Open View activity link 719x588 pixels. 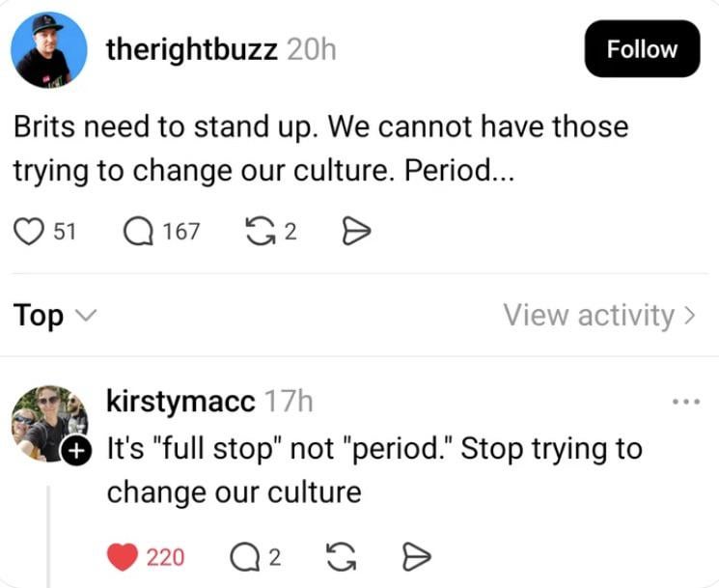coord(589,316)
